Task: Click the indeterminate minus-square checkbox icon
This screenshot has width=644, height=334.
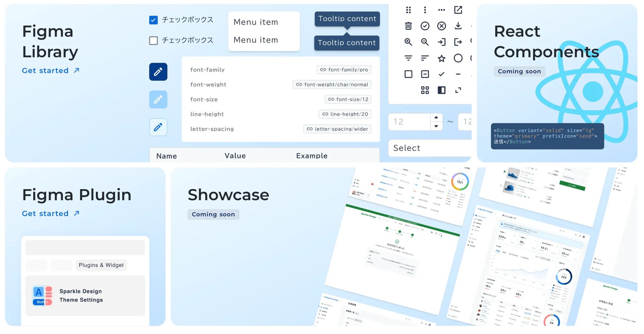Action: [x=425, y=74]
